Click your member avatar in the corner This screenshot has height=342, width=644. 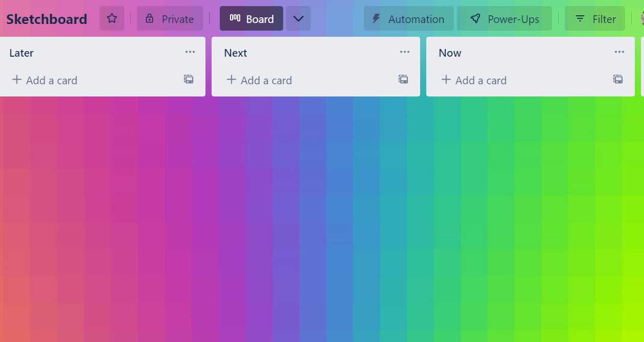click(642, 18)
